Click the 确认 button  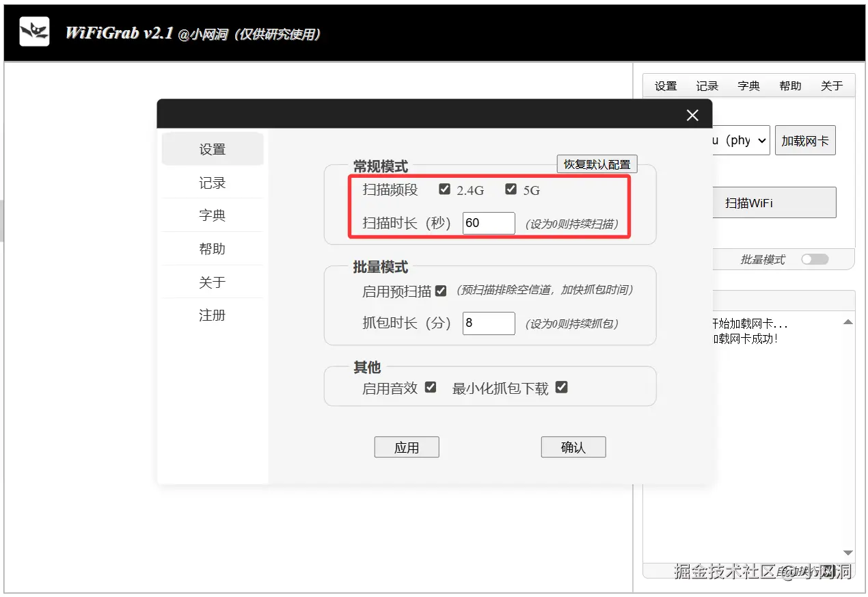pyautogui.click(x=573, y=447)
